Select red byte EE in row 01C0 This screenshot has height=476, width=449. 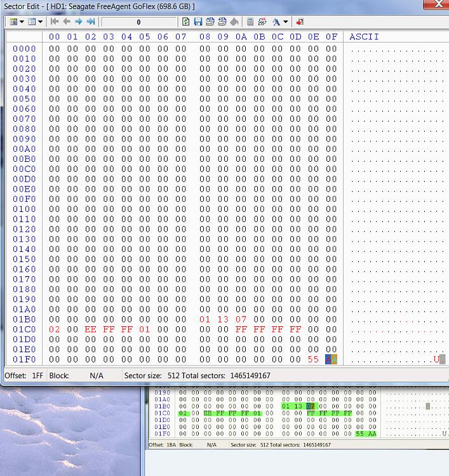(91, 329)
